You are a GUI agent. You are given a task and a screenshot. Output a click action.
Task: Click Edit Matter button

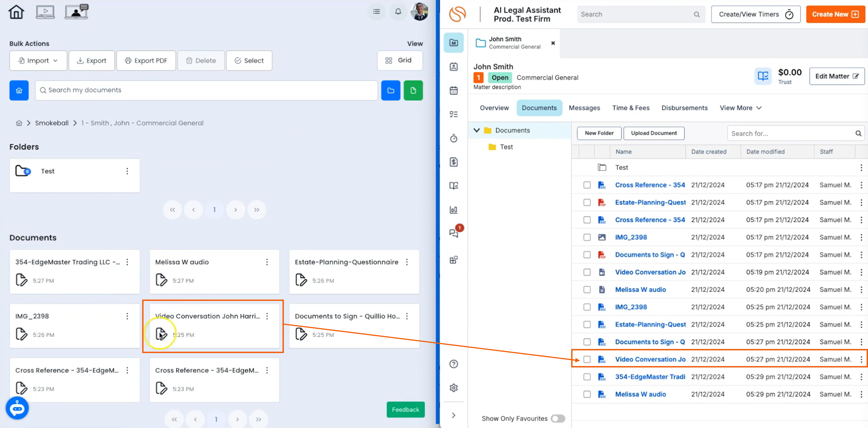pyautogui.click(x=837, y=76)
